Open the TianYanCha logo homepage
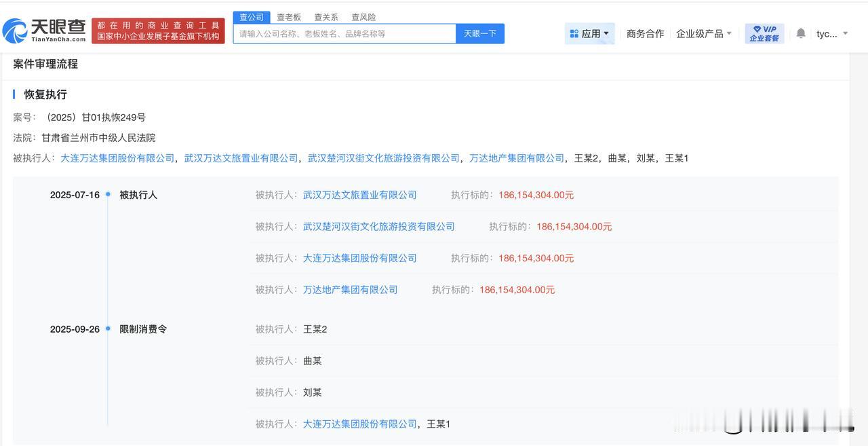This screenshot has width=868, height=446. tap(44, 31)
